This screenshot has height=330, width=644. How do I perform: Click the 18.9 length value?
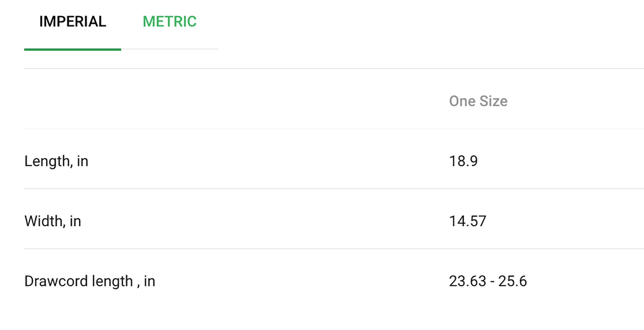point(463,161)
